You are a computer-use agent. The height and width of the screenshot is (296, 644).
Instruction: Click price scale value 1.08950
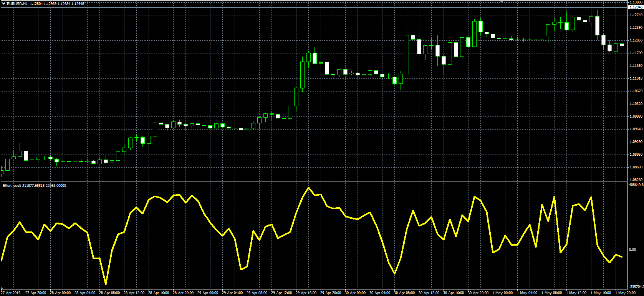pos(636,155)
